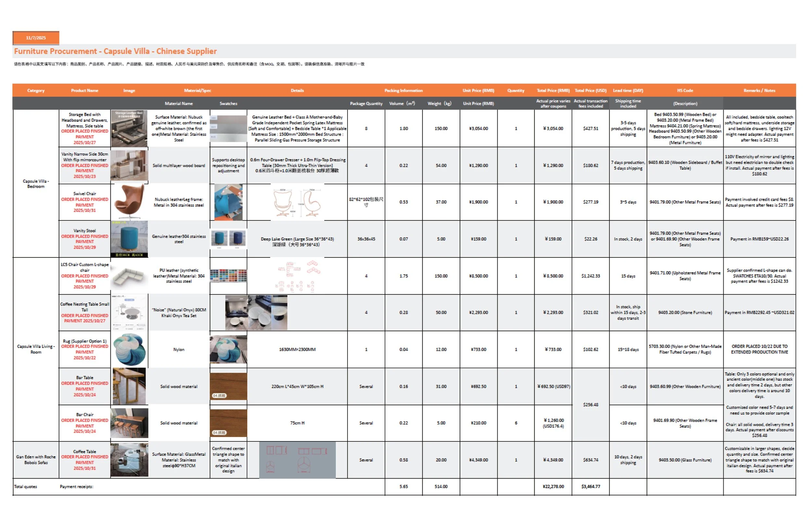Select the In stock, 2 days cell
812x526 pixels.
(x=628, y=239)
